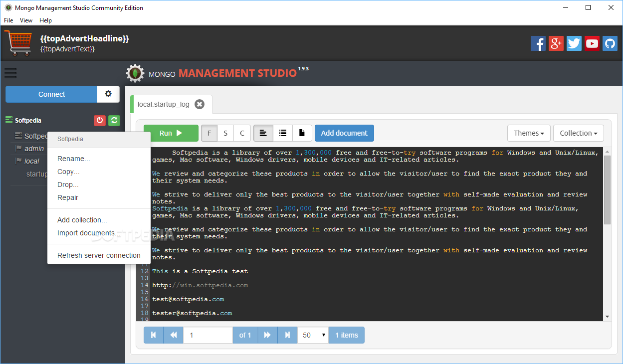Click the blue Connect button
Viewport: 623px width, 364px height.
51,94
